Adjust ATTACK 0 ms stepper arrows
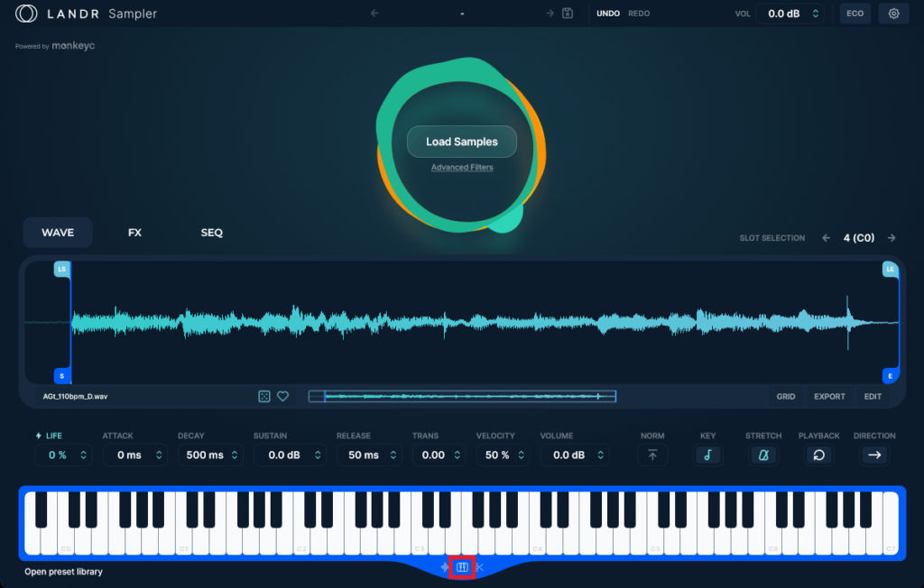This screenshot has height=588, width=924. coord(159,455)
